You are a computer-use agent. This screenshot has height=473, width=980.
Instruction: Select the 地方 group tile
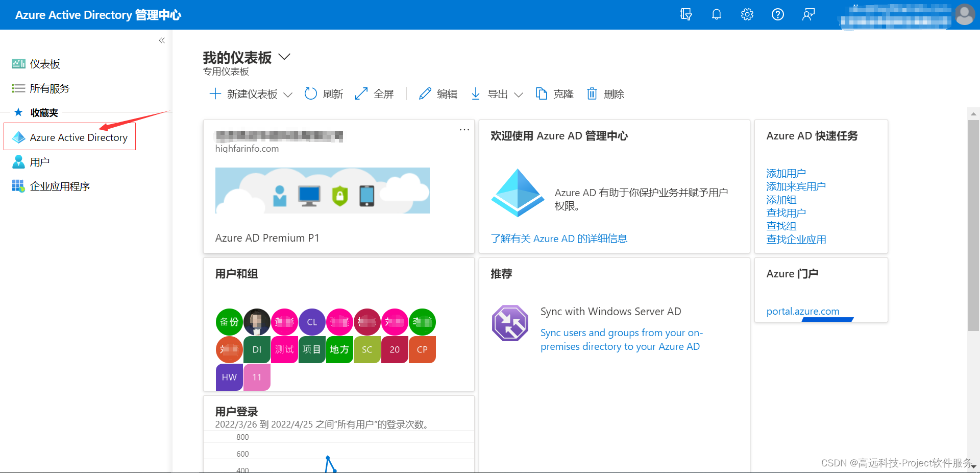pos(339,349)
